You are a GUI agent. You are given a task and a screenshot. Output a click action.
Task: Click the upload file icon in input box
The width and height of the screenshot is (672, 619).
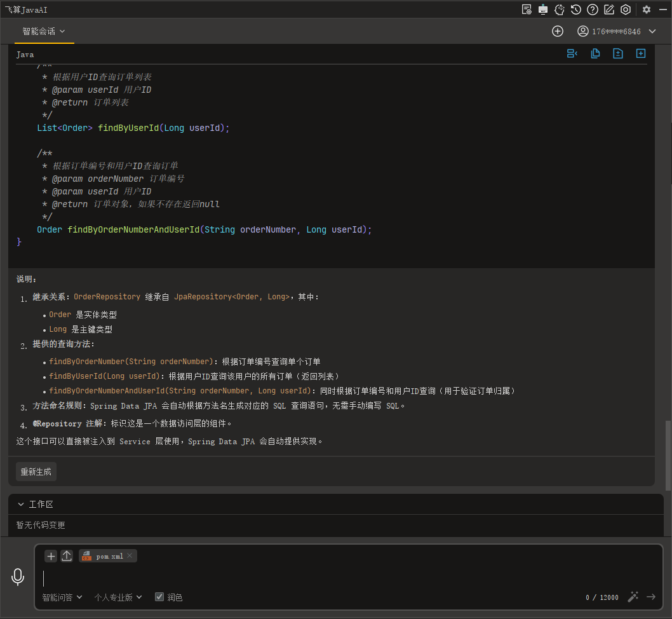coord(67,557)
